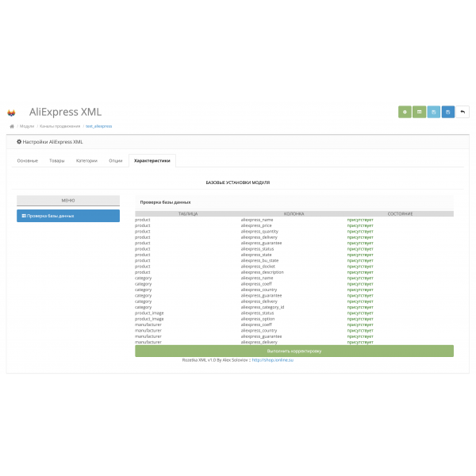
Task: Click the aliexpress_status cell in product row
Action: pos(257,249)
